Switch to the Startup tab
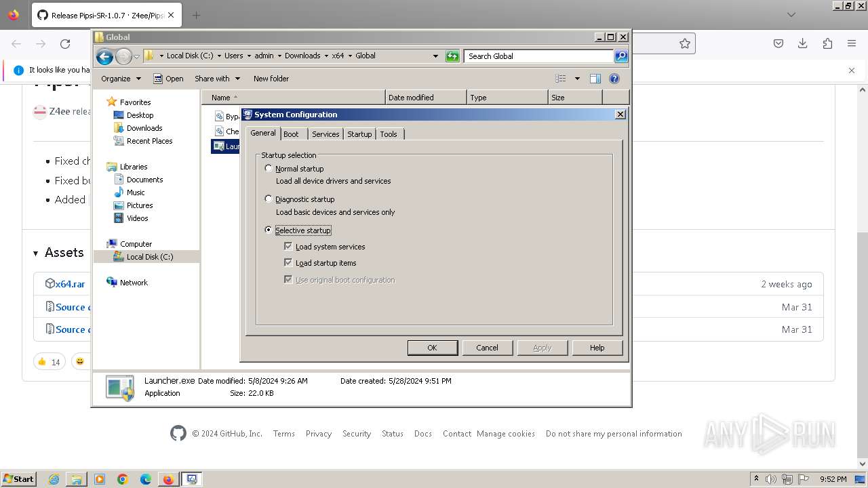868x488 pixels. click(x=359, y=134)
